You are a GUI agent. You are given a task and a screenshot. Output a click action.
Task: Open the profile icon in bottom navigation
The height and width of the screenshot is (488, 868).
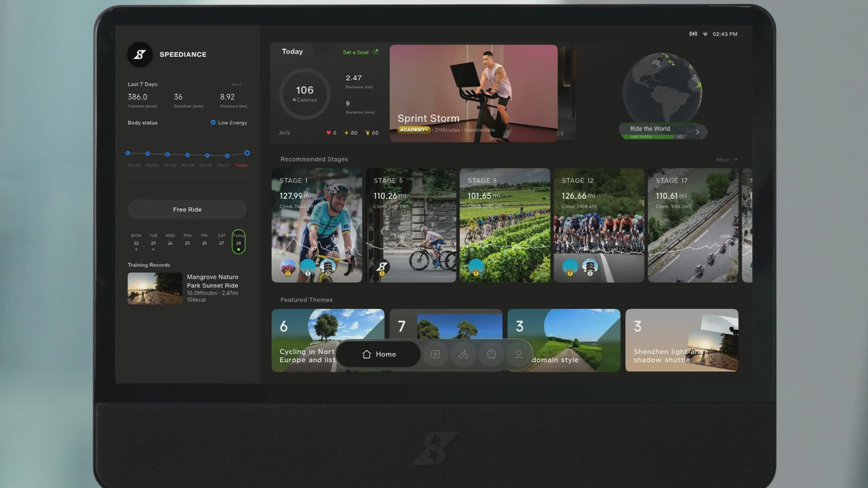[519, 354]
